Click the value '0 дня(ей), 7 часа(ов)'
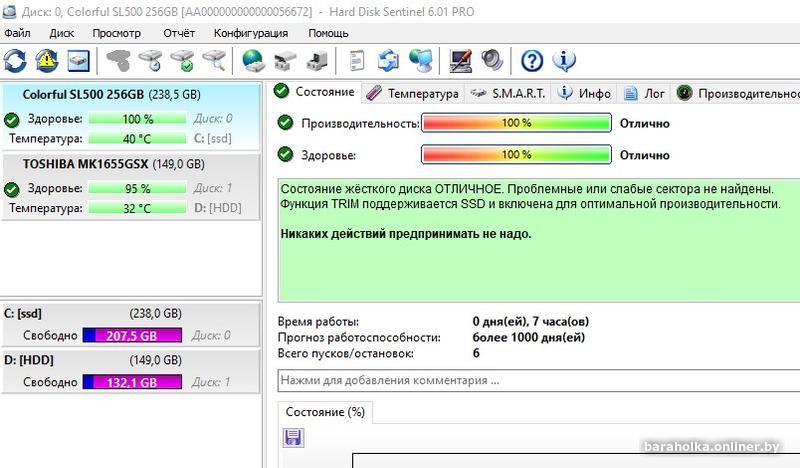 tap(531, 322)
